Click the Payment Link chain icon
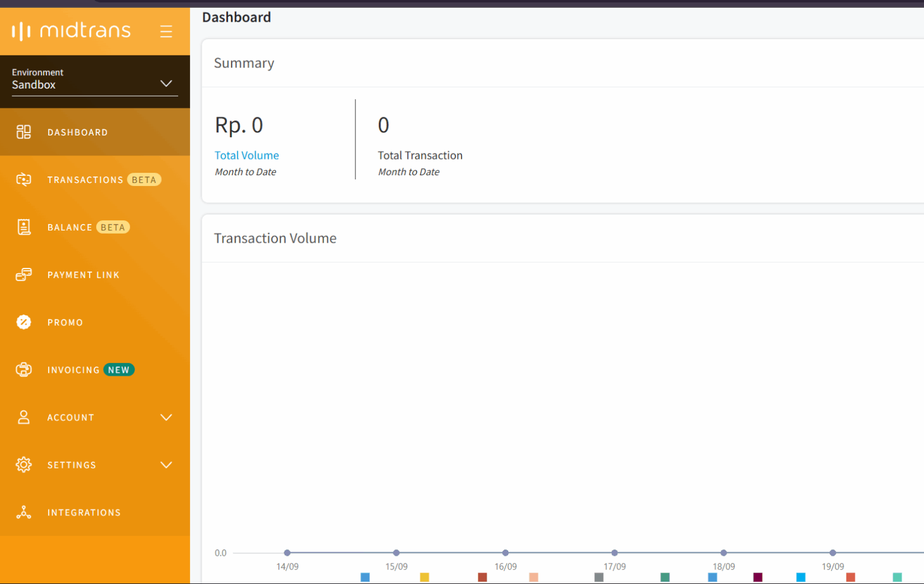924x584 pixels. pyautogui.click(x=23, y=275)
